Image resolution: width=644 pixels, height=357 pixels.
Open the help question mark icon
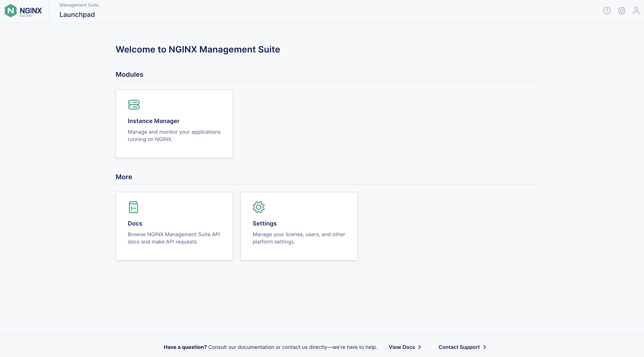[x=607, y=11]
